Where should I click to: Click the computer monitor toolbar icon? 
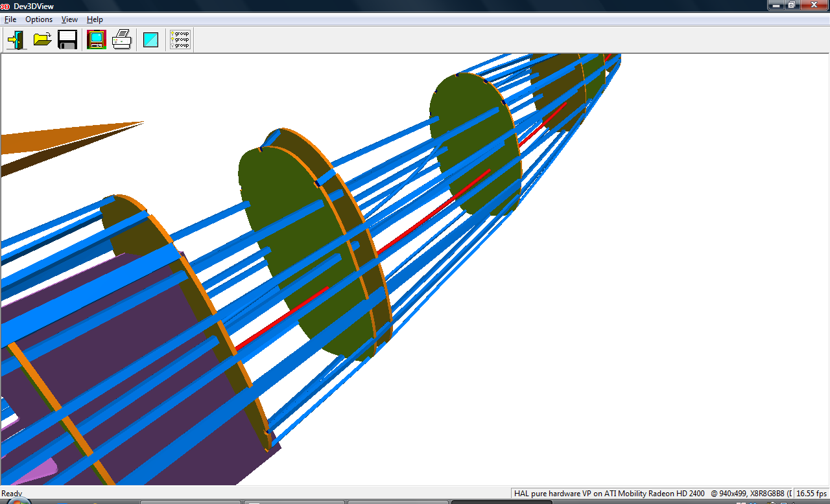coord(97,40)
